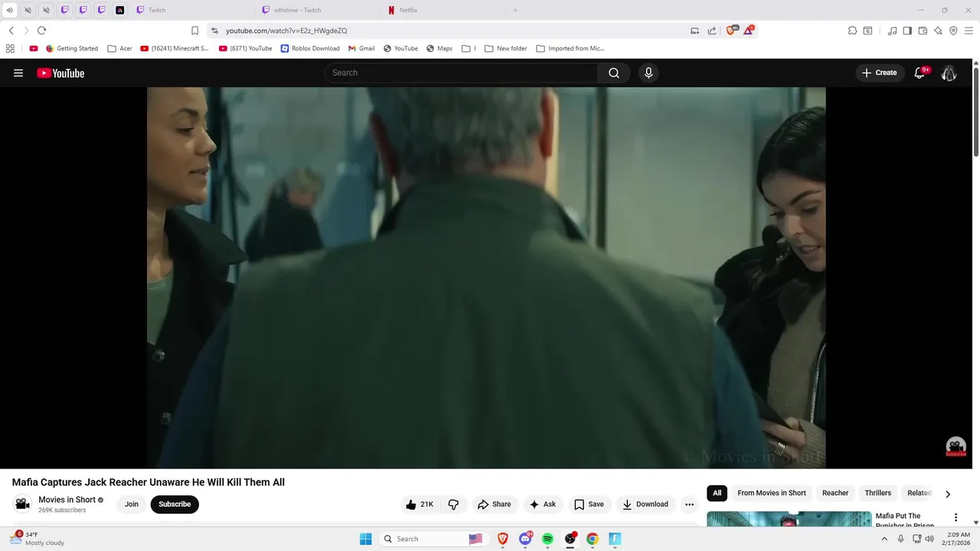
Task: Save video to playlist
Action: click(589, 504)
